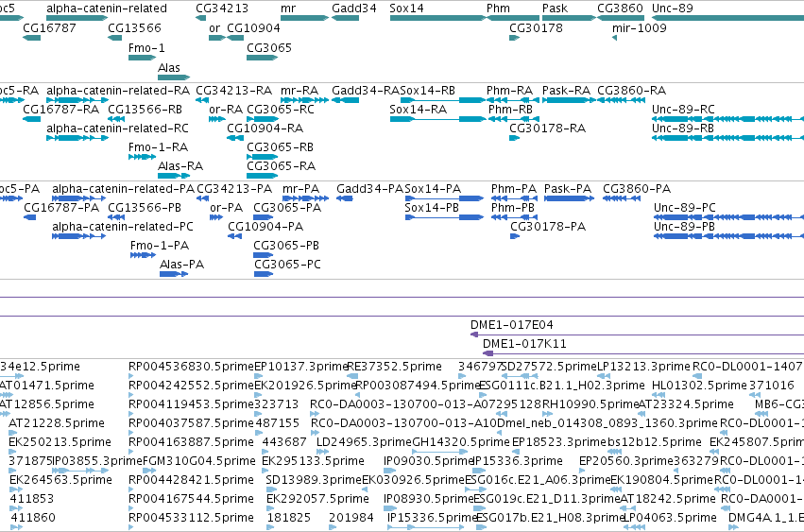Click the CG3860-RA transcript label
The height and width of the screenshot is (532, 804).
tap(632, 91)
